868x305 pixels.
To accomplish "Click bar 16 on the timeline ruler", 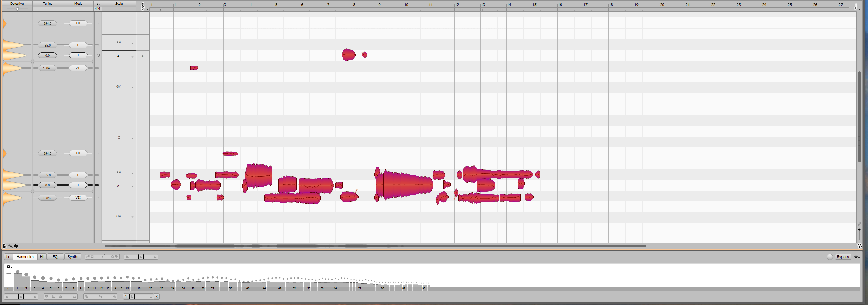I will coord(560,5).
